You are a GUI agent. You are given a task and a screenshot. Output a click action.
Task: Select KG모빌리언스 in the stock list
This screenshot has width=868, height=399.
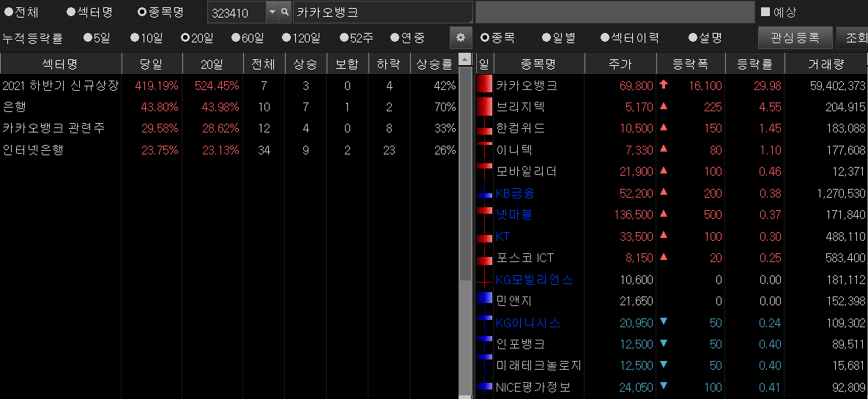click(x=534, y=280)
